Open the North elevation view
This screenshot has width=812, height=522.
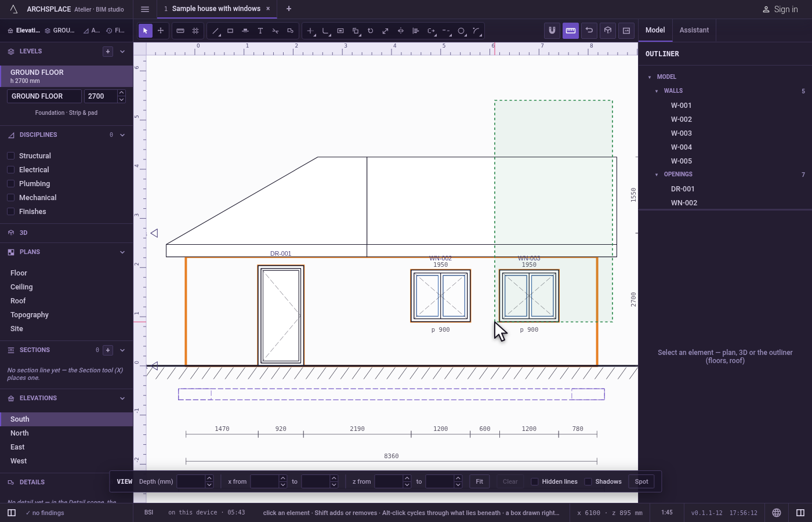67,433
